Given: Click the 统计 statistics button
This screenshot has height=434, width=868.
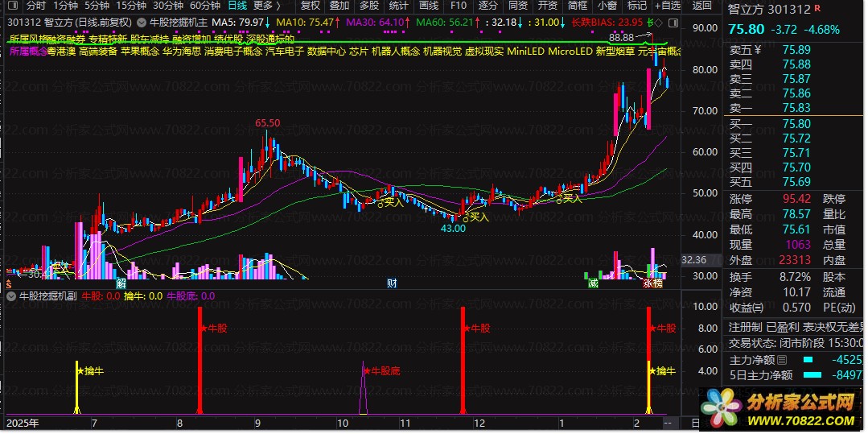Looking at the screenshot, I should point(398,6).
